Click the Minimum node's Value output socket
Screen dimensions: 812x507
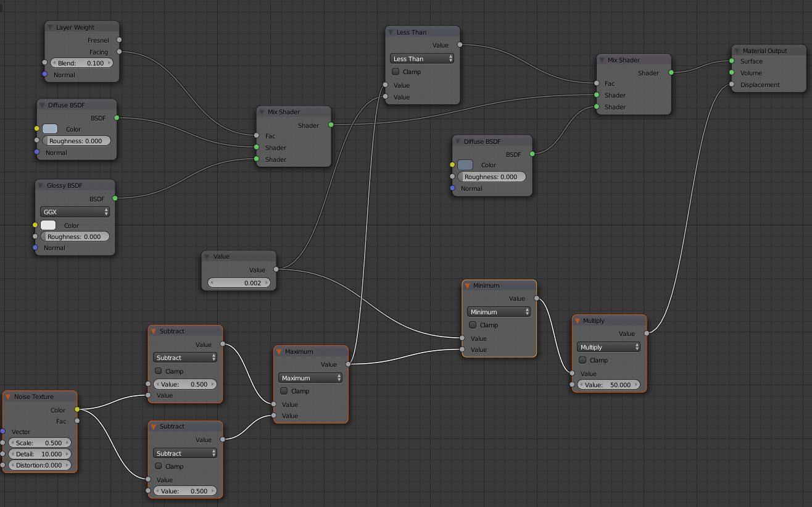tap(536, 298)
